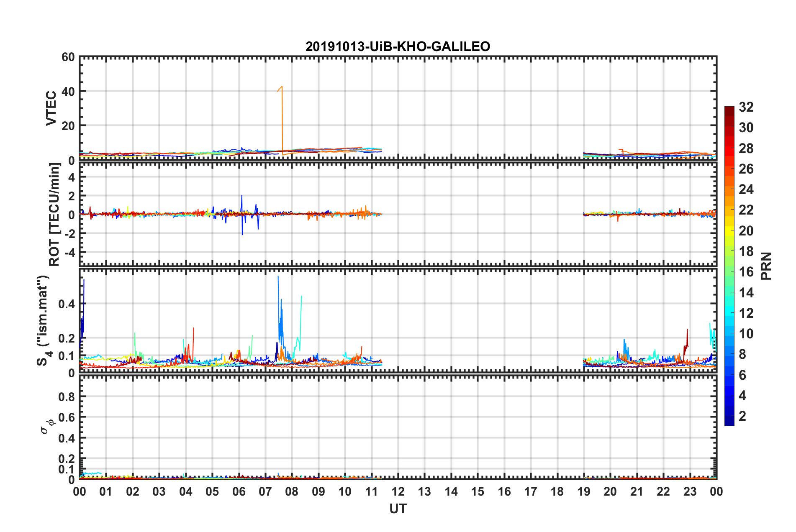Select the "6" label on the PRN colorbar

742,375
